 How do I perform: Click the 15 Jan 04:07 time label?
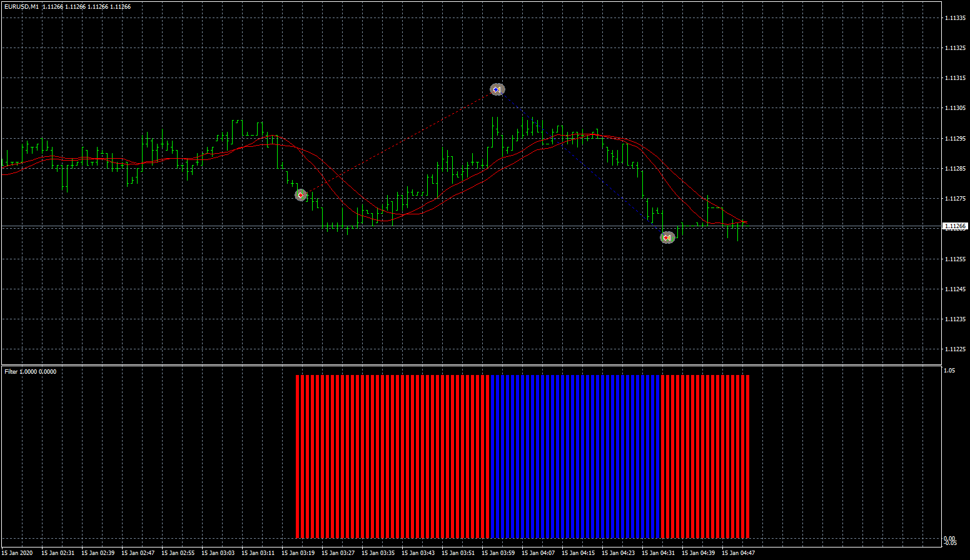[x=538, y=552]
